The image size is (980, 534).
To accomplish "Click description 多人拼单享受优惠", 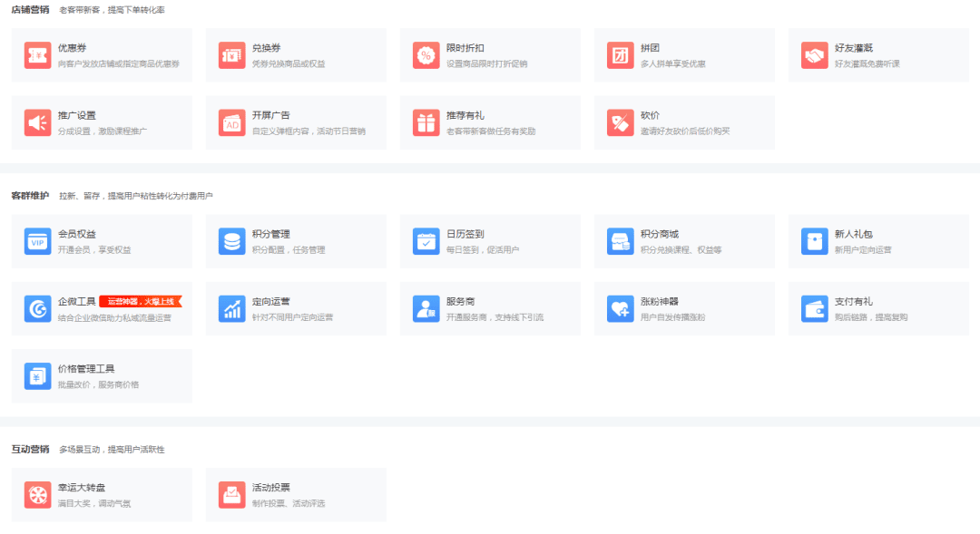I will click(673, 63).
